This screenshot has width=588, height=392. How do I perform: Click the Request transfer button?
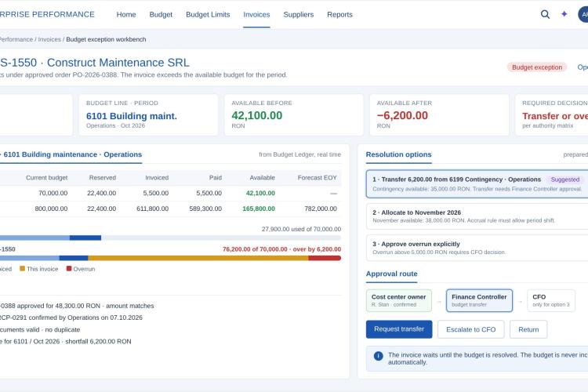[x=399, y=329]
